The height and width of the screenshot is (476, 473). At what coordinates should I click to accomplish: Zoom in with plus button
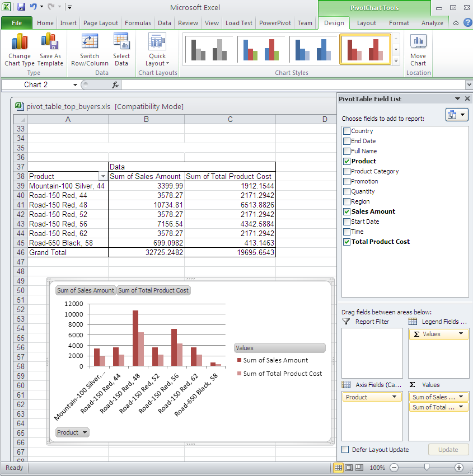pyautogui.click(x=459, y=468)
